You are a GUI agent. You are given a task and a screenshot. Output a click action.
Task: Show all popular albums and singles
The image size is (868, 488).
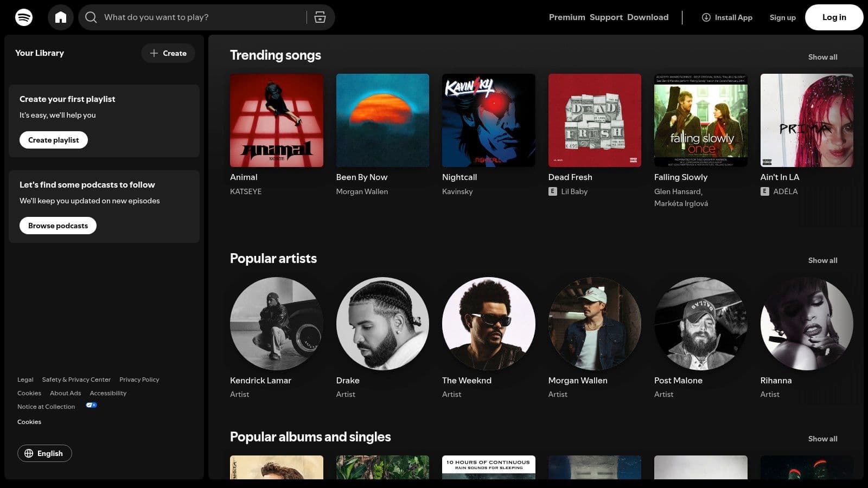[823, 439]
